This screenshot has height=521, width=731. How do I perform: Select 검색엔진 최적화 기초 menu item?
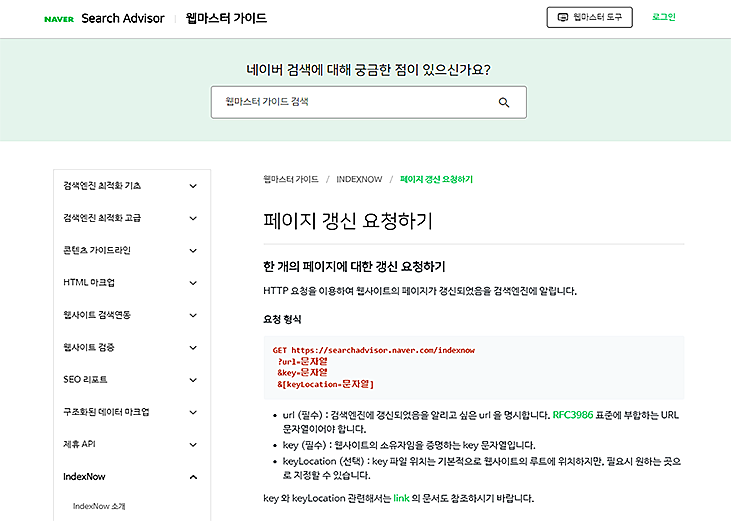pyautogui.click(x=102, y=185)
